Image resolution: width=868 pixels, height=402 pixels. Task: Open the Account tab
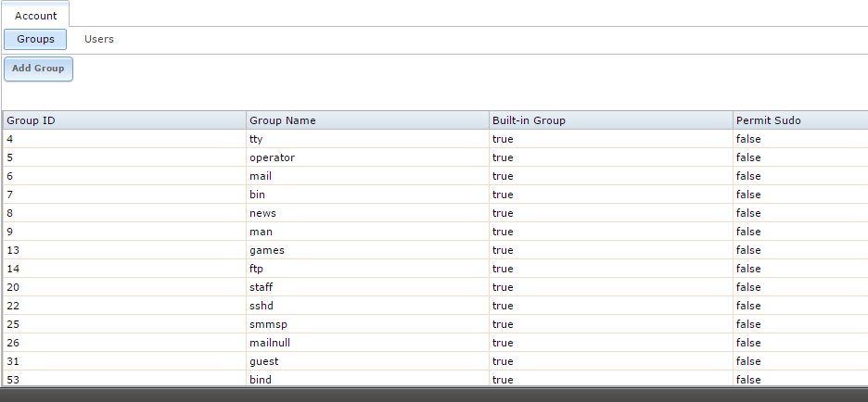(x=35, y=16)
